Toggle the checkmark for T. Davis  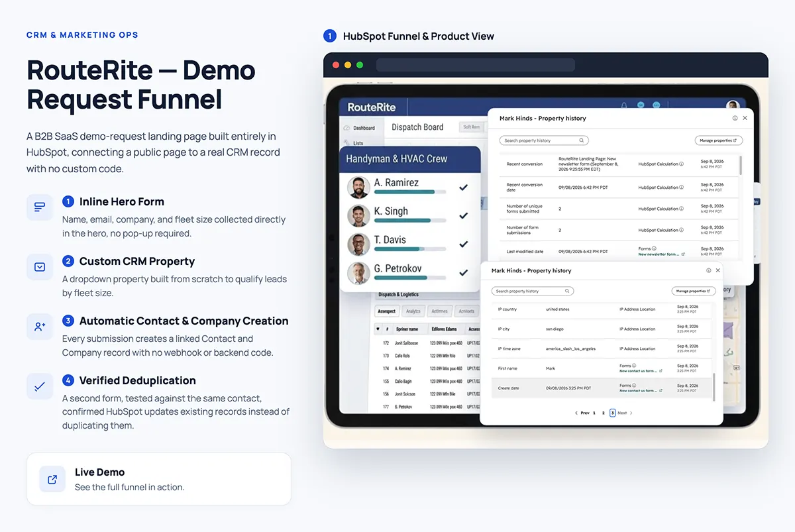[x=463, y=244]
